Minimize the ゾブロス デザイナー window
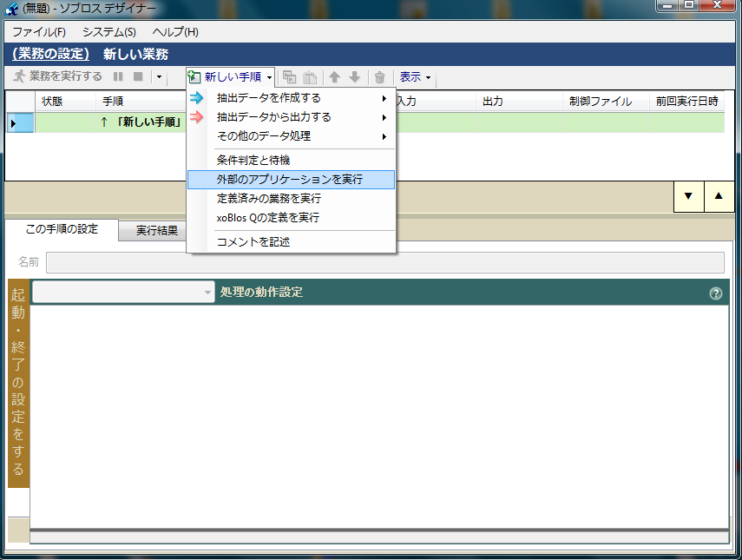 667,6
